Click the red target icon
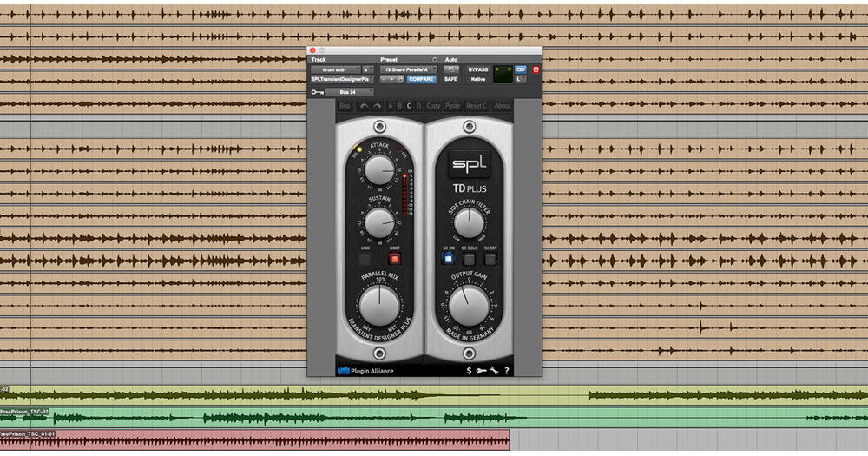This screenshot has width=868, height=456. pos(536,69)
